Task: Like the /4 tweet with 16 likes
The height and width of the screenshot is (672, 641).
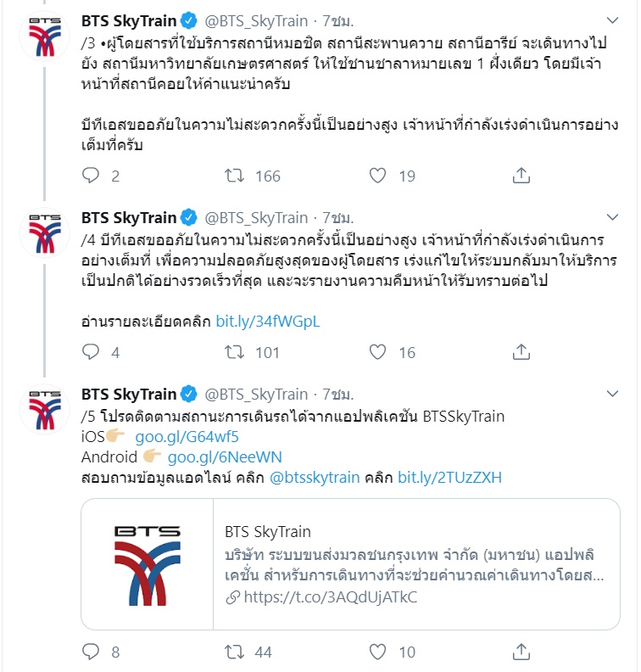Action: pos(378,352)
